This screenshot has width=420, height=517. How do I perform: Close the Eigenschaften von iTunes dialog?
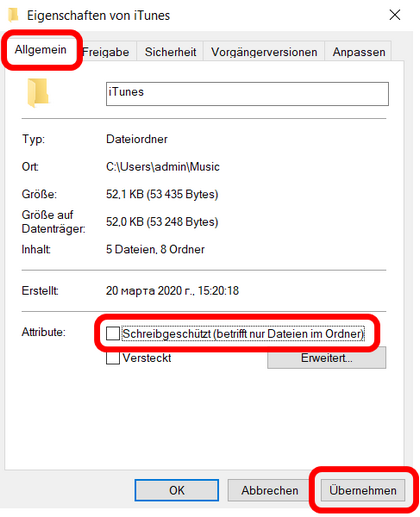pos(395,15)
